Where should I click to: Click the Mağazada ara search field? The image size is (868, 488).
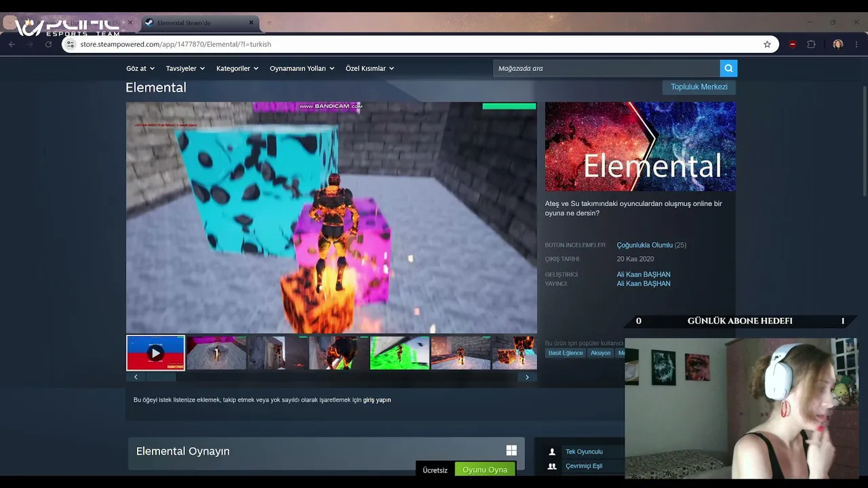tap(606, 68)
